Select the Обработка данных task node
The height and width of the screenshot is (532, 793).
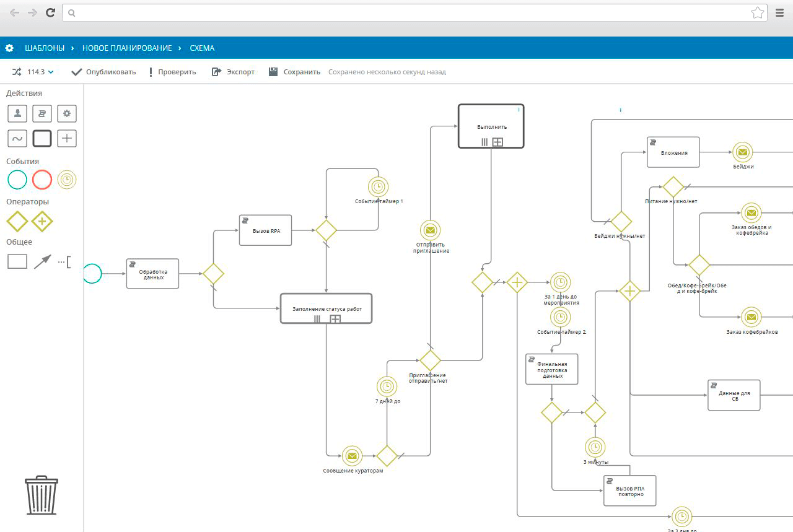pyautogui.click(x=152, y=273)
